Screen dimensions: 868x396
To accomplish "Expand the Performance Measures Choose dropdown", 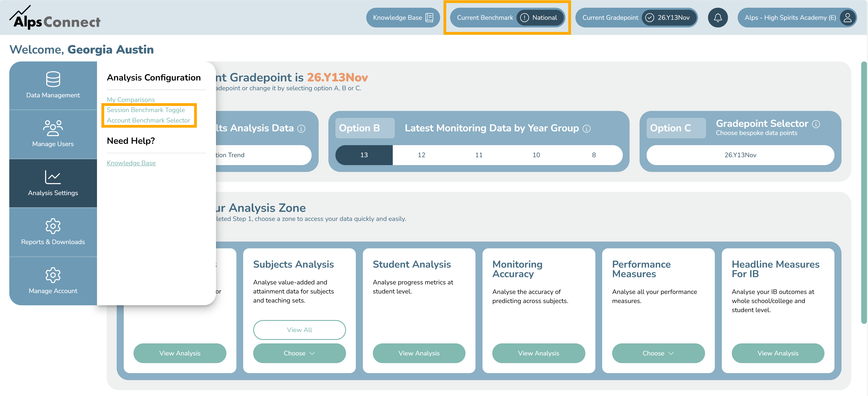I will [658, 353].
